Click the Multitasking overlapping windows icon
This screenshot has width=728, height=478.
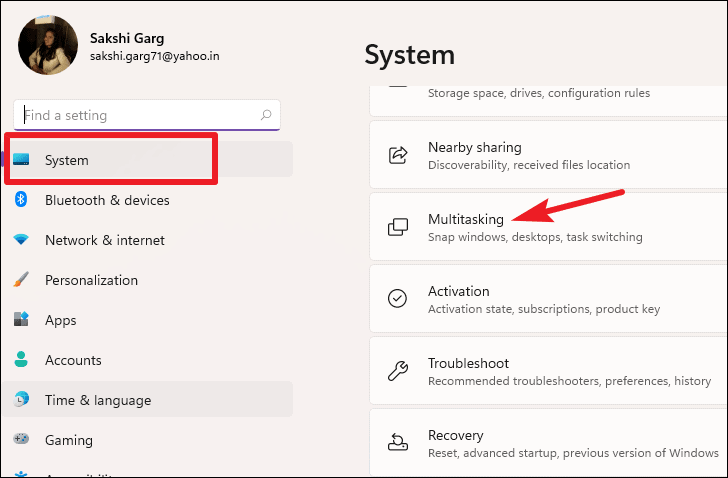(x=398, y=227)
